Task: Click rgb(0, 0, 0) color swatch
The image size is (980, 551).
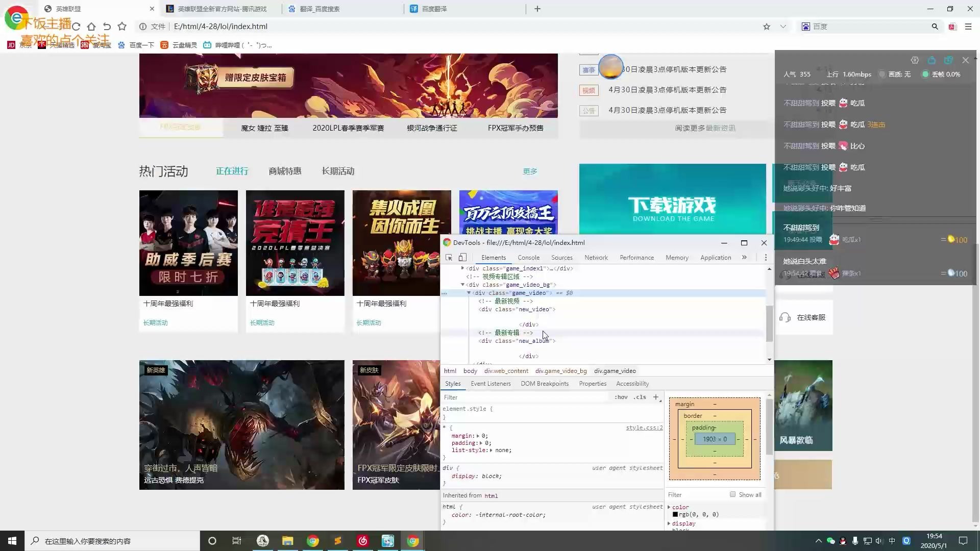Action: [x=675, y=514]
